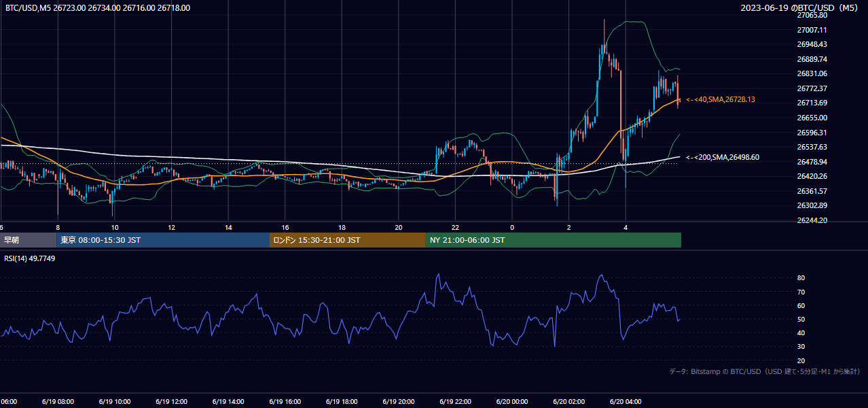The height and width of the screenshot is (408, 868).
Task: Click the 6/20 00:00 date label
Action: click(x=512, y=401)
